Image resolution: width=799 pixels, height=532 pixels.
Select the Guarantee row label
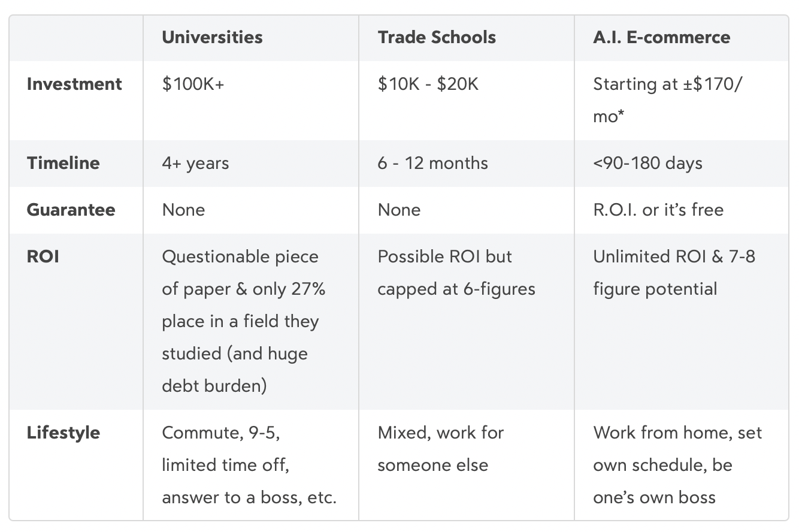tap(71, 210)
